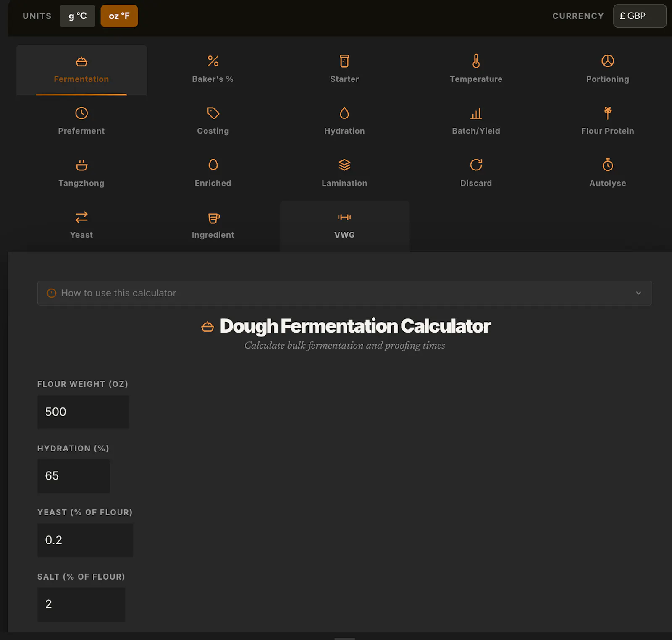Click the Flour Weight field showing 500
Viewport: 672px width, 640px height.
83,412
